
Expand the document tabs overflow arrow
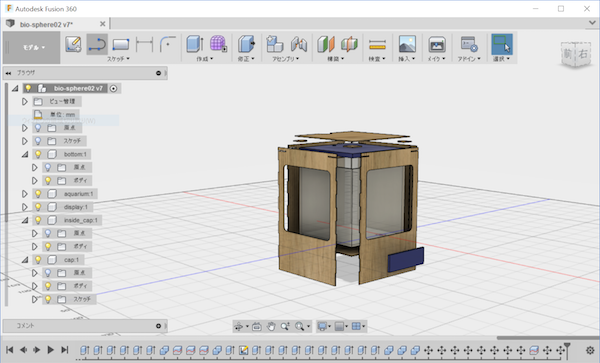click(592, 23)
